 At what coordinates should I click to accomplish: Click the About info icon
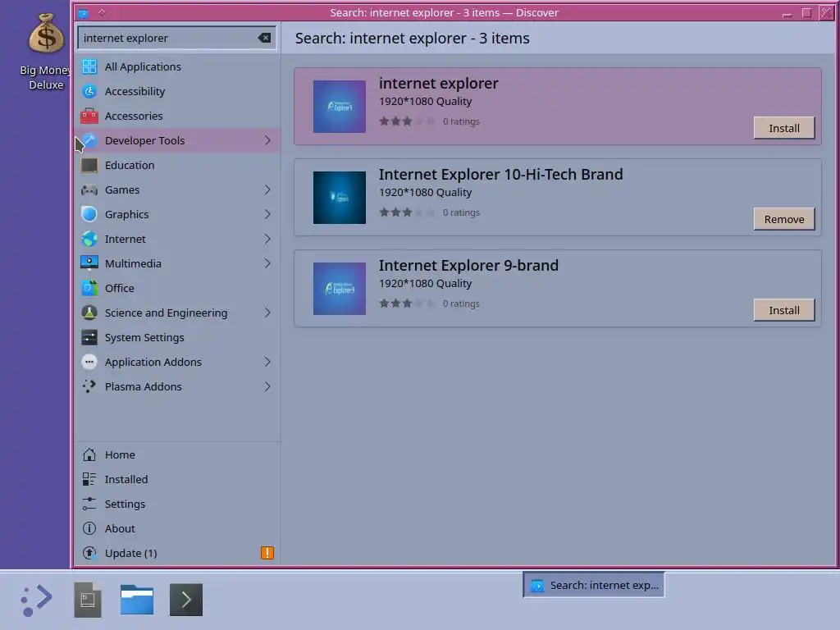click(89, 528)
